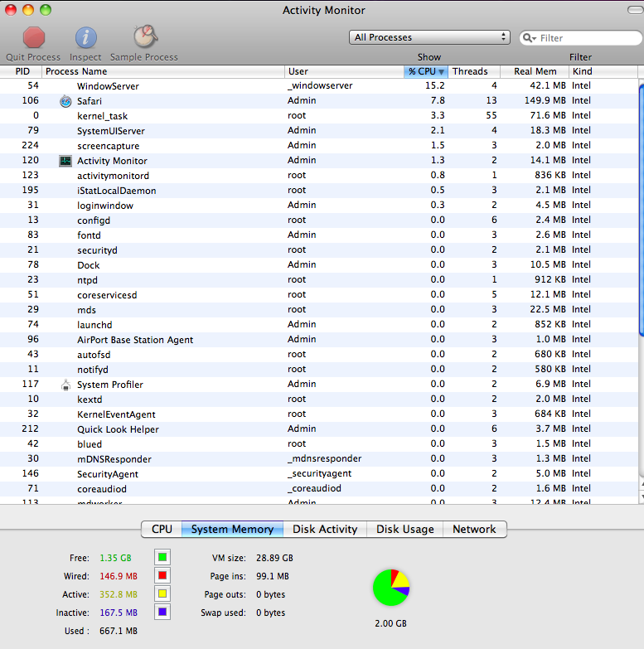Click Safari's 149.9 MB memory value
The image size is (644, 649).
tap(545, 100)
